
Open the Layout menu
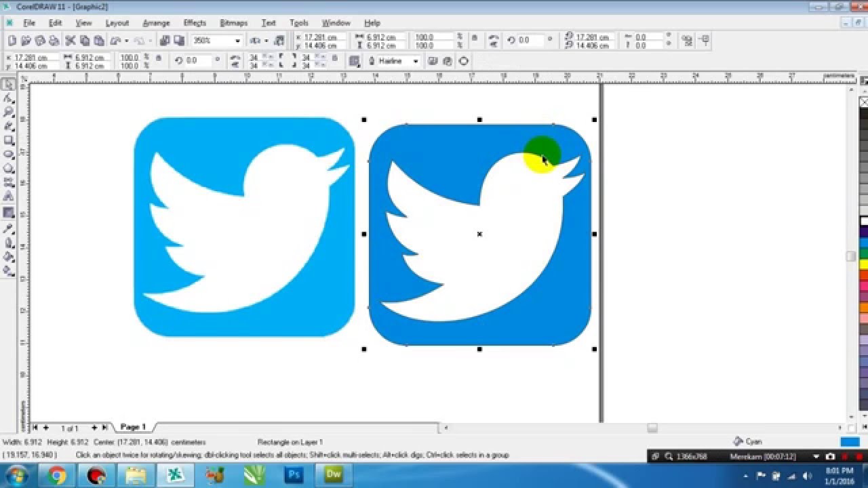coord(117,23)
